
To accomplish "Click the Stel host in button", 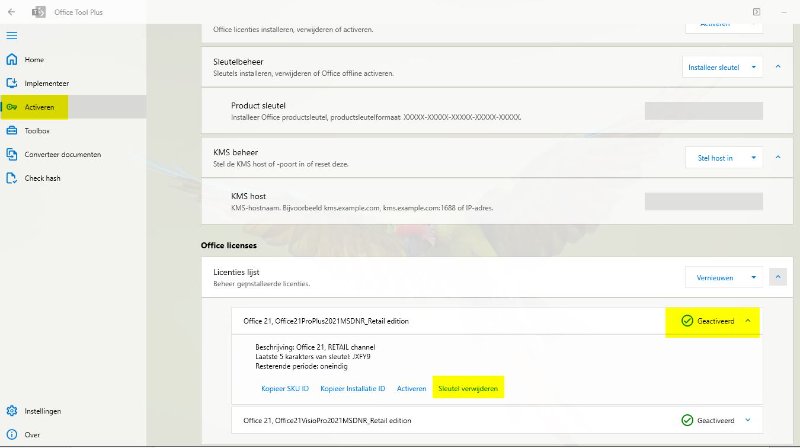I will [715, 158].
